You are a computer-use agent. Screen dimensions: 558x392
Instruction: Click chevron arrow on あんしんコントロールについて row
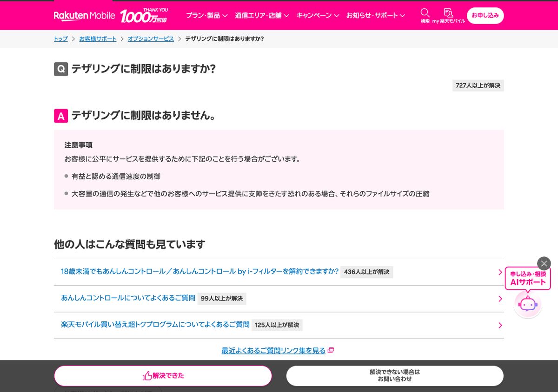tap(500, 299)
